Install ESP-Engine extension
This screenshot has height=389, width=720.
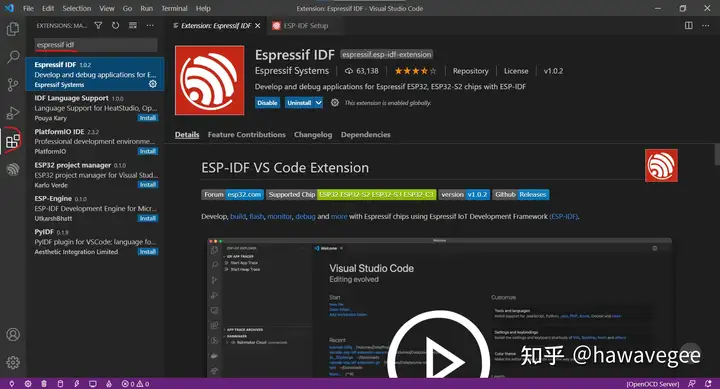point(148,218)
